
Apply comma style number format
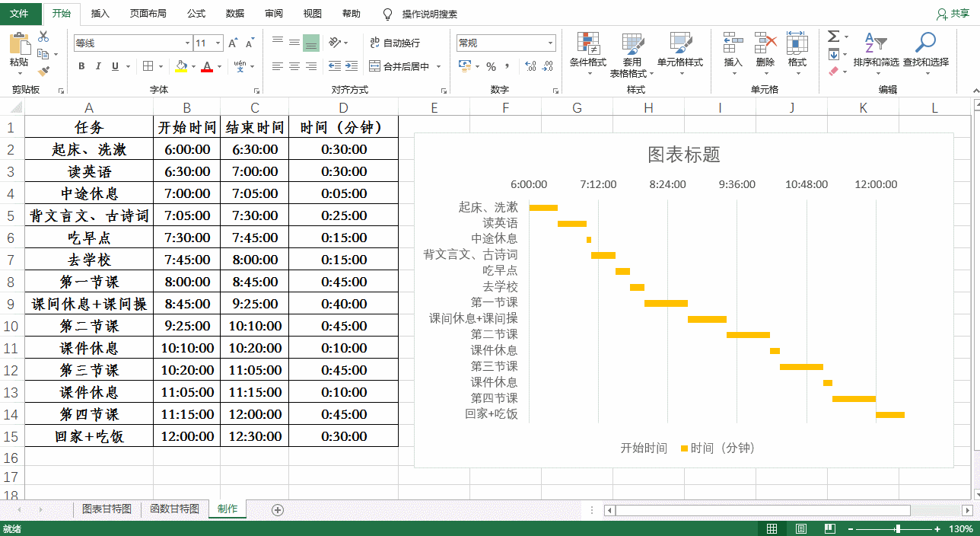508,67
